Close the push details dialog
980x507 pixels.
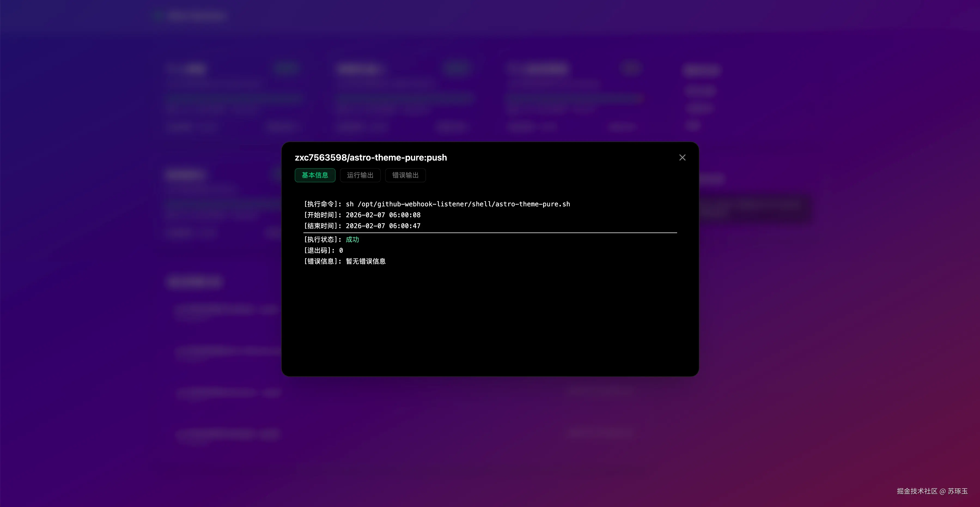coord(682,158)
